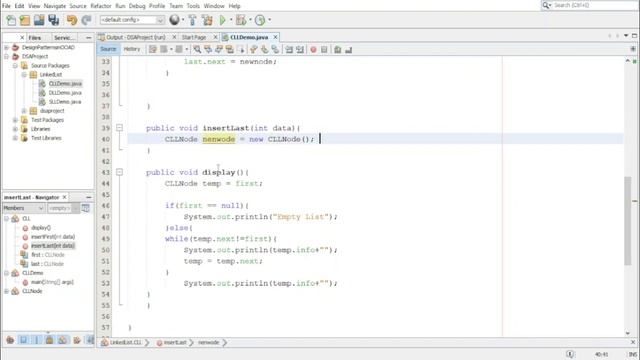
Task: Expand the Test Packages node
Action: (15, 120)
